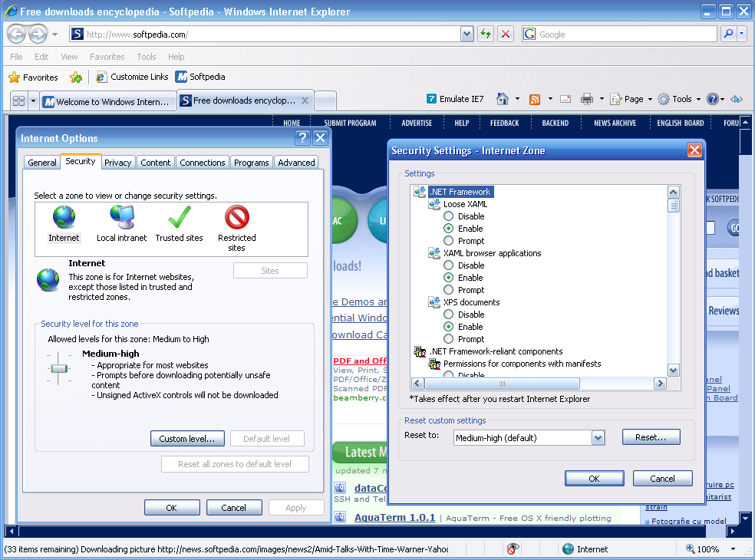Expand the print options dropdown arrow
Screen dimensions: 755x560
[x=602, y=99]
